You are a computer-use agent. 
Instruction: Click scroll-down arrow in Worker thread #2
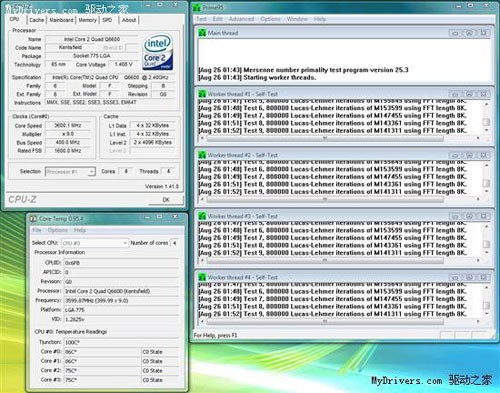(486, 192)
